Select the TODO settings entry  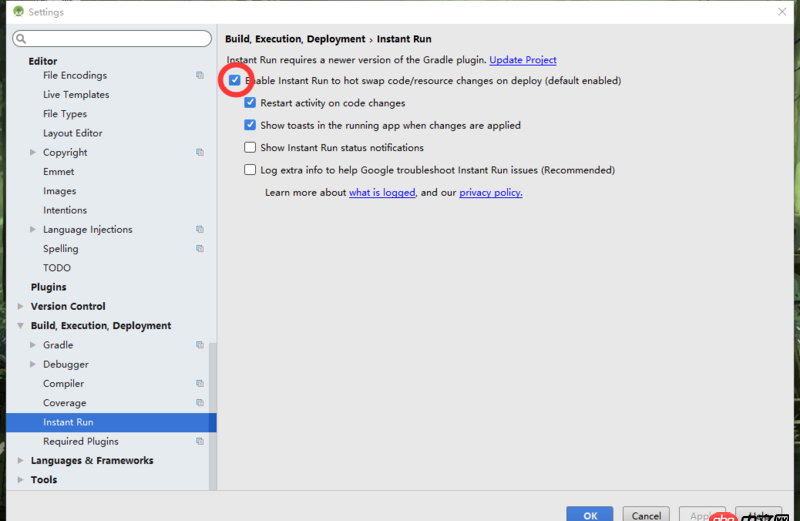tap(57, 268)
